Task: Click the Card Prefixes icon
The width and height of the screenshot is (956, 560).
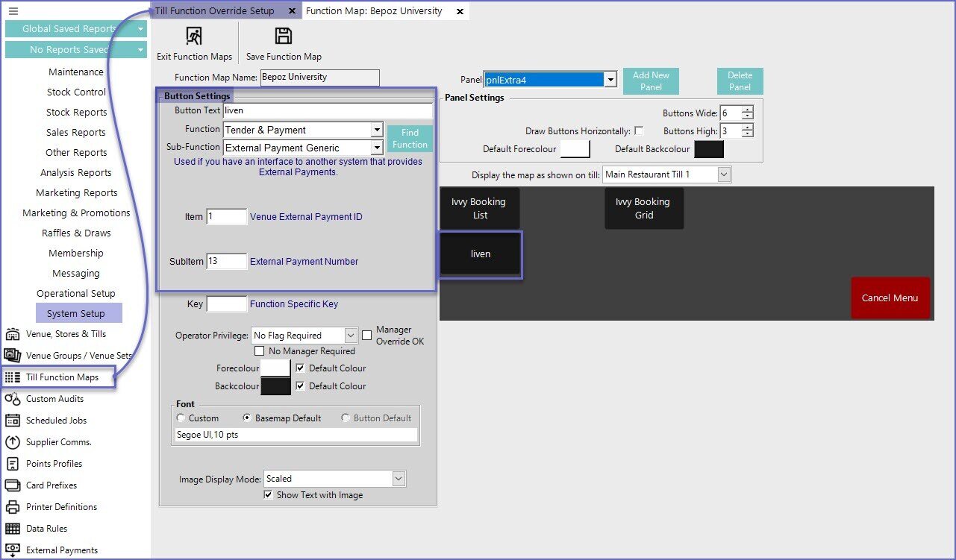Action: point(13,485)
